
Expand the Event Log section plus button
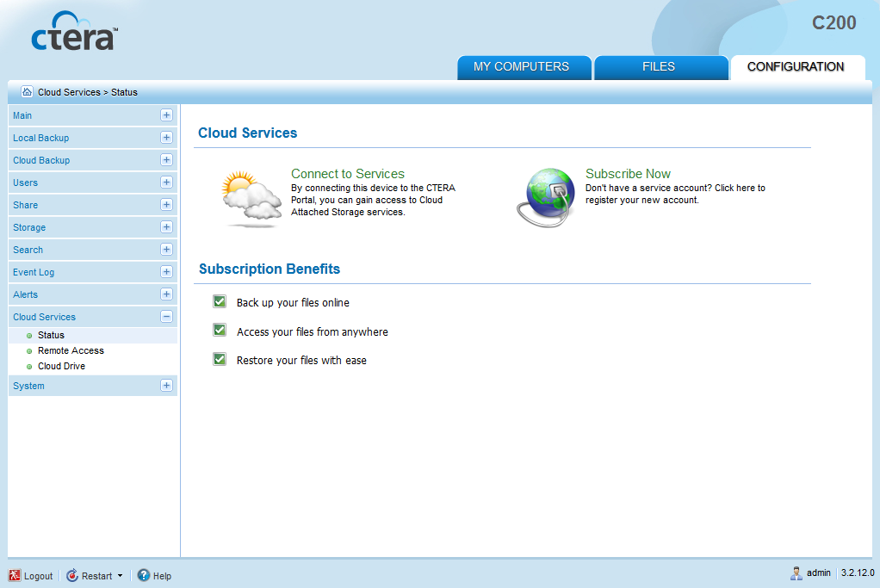[x=166, y=271]
